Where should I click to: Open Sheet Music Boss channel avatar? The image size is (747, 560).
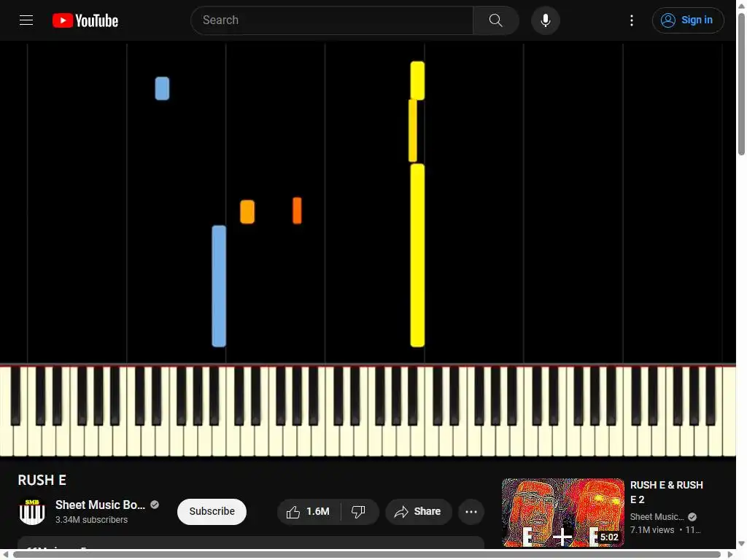32,512
